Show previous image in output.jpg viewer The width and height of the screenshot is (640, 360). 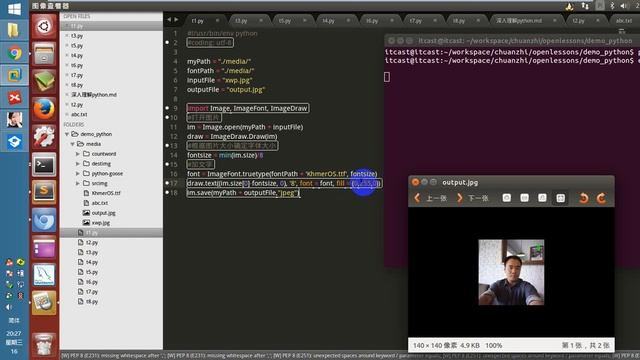click(x=430, y=198)
